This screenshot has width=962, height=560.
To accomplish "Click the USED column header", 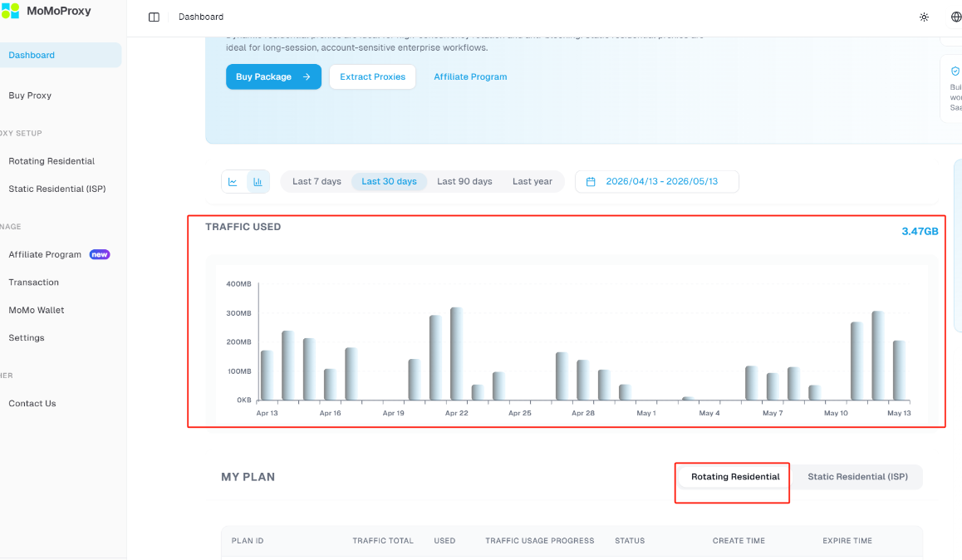I will point(444,541).
